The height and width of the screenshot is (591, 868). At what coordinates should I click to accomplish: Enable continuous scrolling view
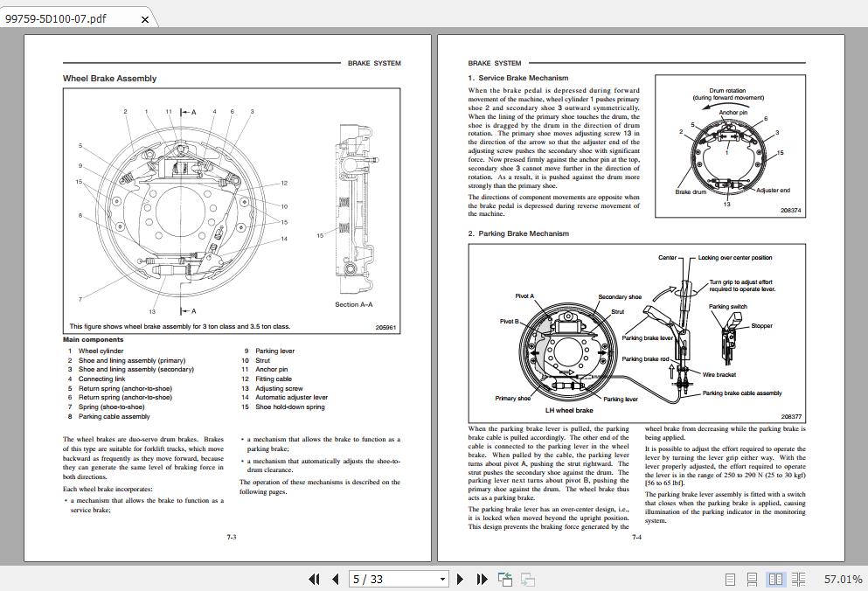tap(751, 579)
